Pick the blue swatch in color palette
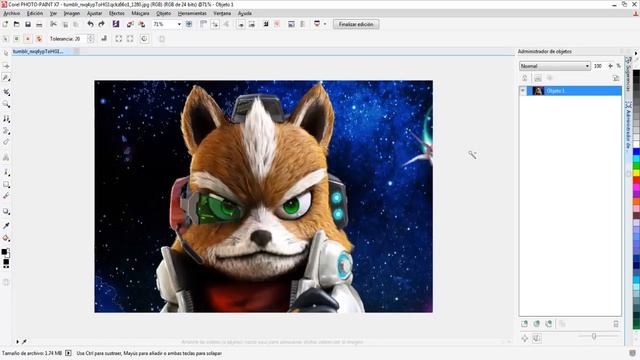 pyautogui.click(x=636, y=152)
